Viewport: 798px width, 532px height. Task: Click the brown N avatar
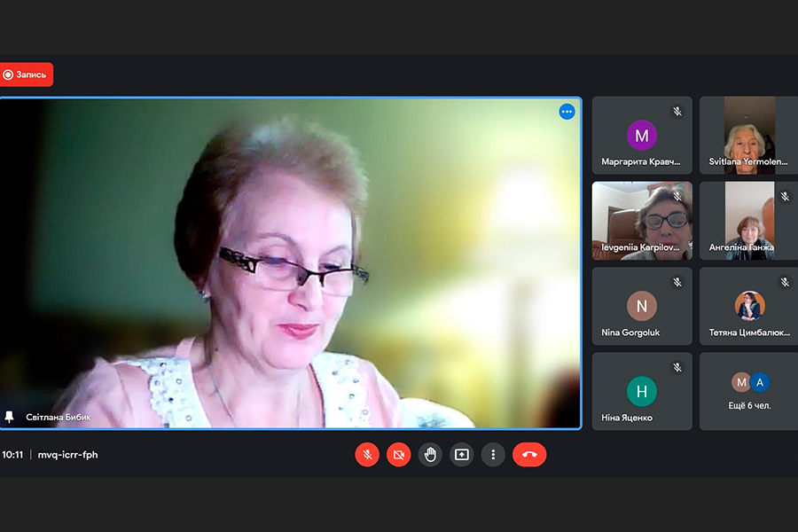(x=642, y=306)
